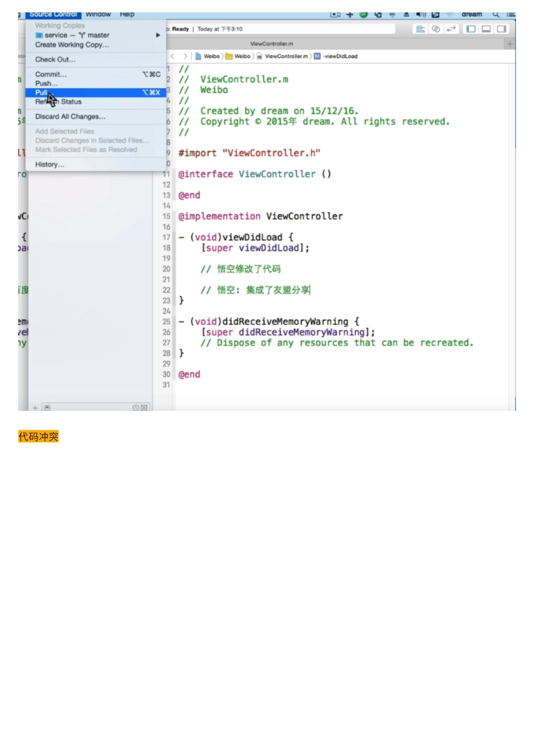Viewport: 534px width, 756px height.
Task: Go back with the jump bar arrow
Action: pyautogui.click(x=173, y=56)
